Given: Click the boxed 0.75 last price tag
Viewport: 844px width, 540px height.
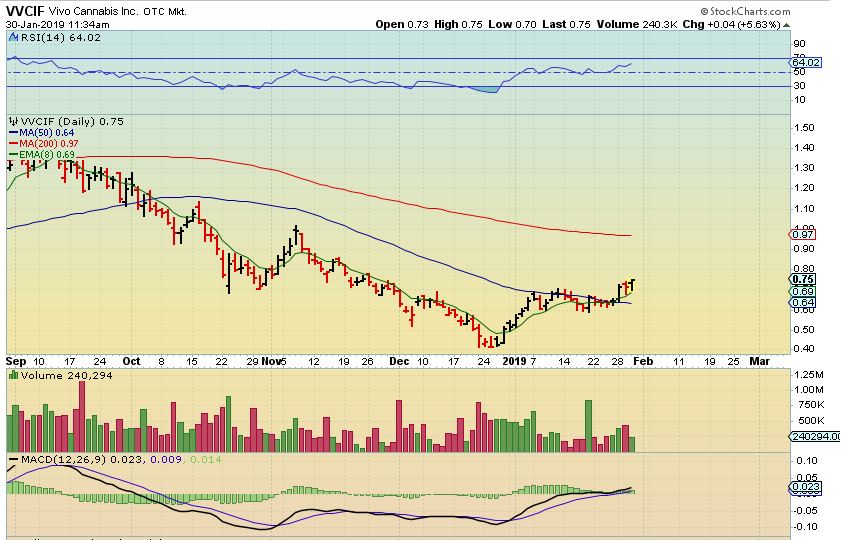Looking at the screenshot, I should point(803,279).
